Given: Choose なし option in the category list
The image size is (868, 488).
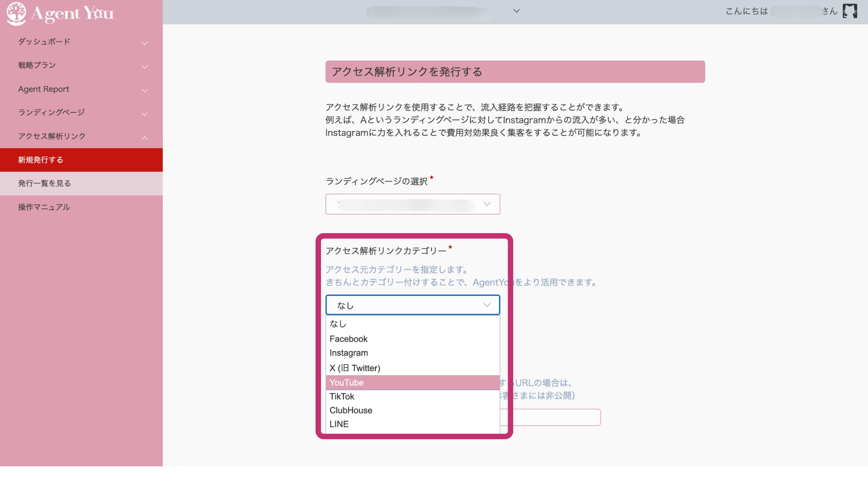Looking at the screenshot, I should (x=413, y=324).
